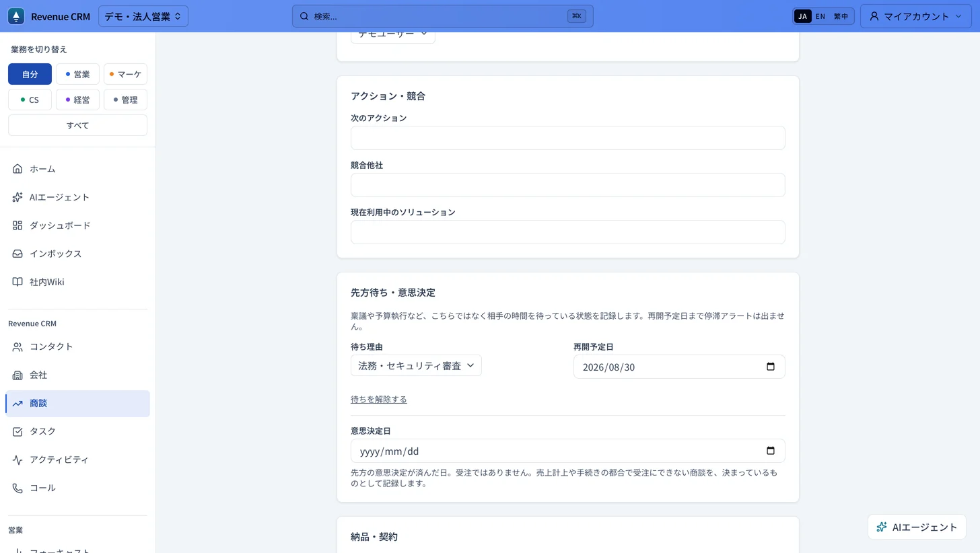This screenshot has width=980, height=553.
Task: Select the マーケ work filter
Action: [x=125, y=74]
